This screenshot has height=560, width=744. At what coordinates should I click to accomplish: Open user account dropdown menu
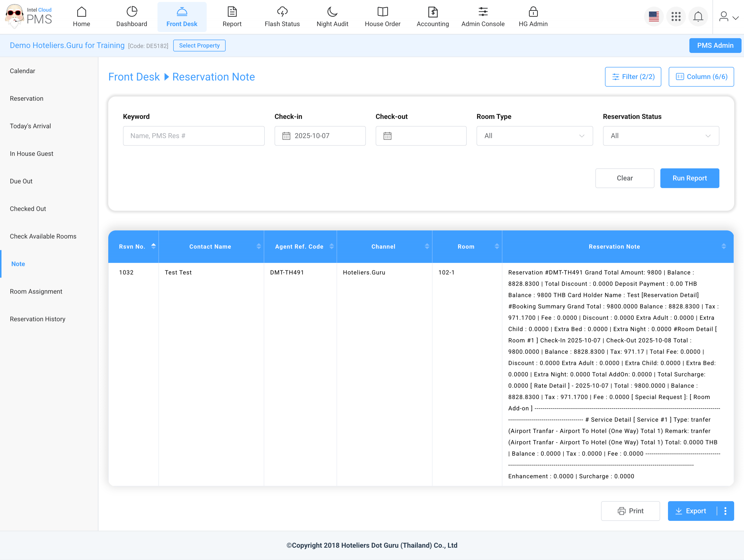(x=728, y=17)
